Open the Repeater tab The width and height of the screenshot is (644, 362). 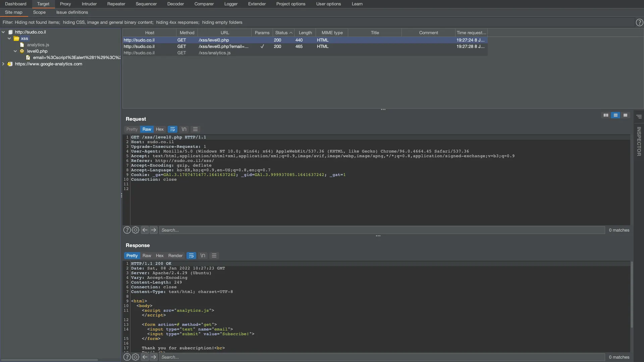point(116,4)
